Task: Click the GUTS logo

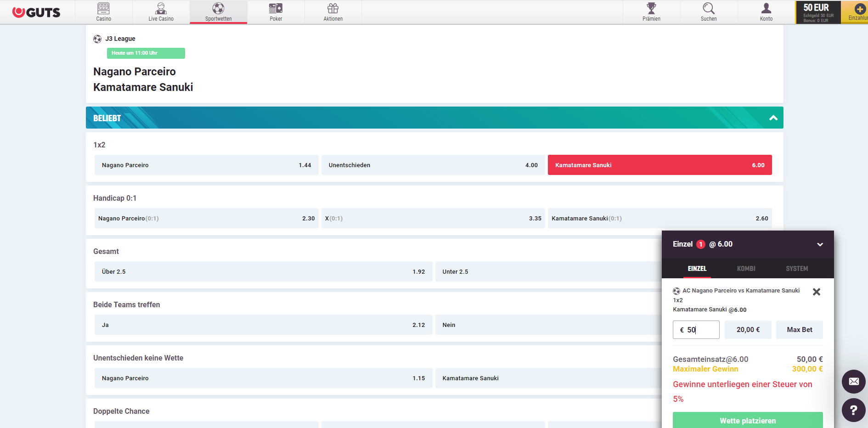Action: point(36,12)
